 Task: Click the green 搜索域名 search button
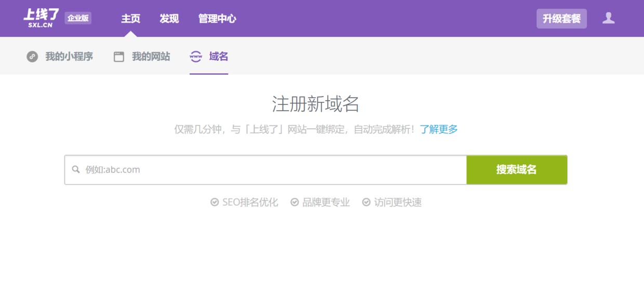[517, 169]
